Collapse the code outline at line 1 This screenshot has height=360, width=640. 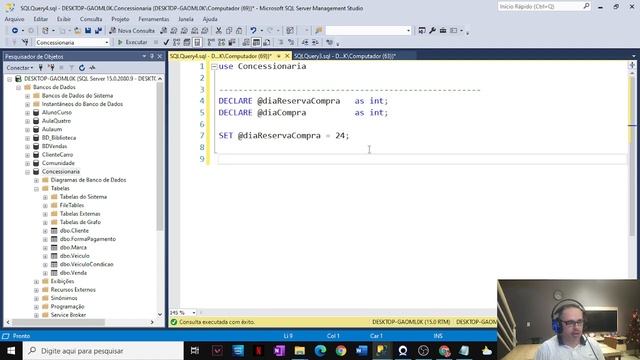click(214, 67)
